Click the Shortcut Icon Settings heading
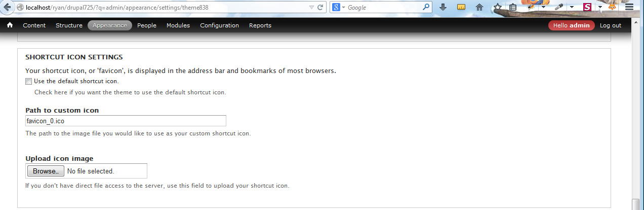The height and width of the screenshot is (210, 644). pos(74,57)
